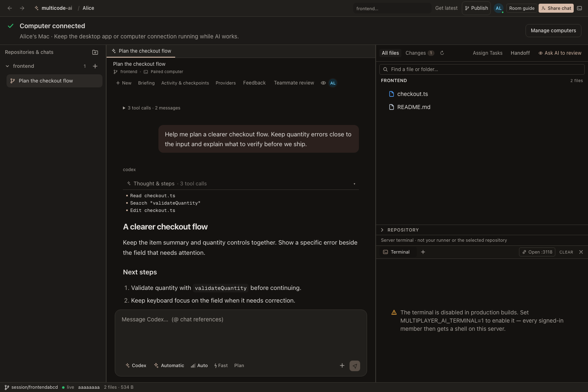This screenshot has height=392, width=588.
Task: Select the Terminal tab
Action: (x=396, y=252)
